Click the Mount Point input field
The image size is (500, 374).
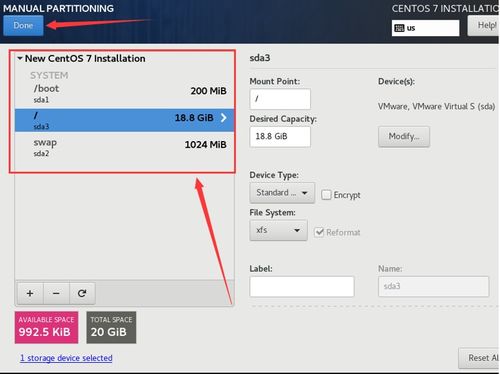click(x=280, y=99)
